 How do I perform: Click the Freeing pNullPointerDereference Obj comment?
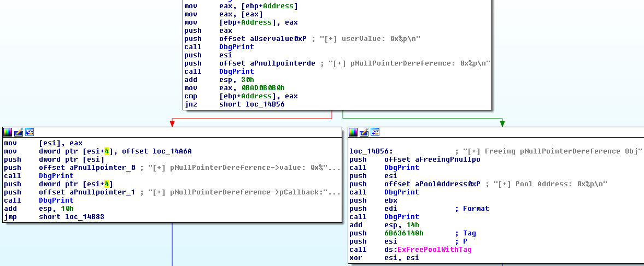(552, 151)
